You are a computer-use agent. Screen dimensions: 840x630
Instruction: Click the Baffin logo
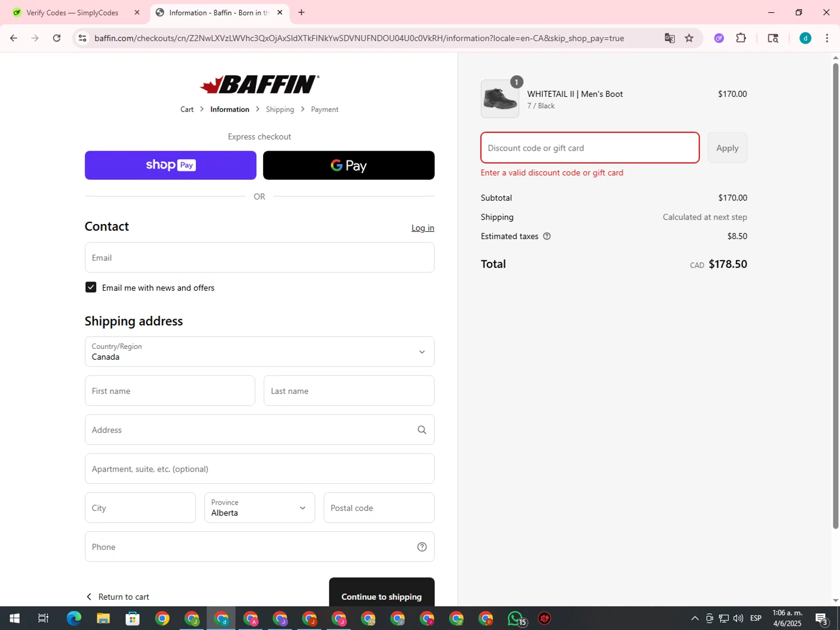(x=259, y=85)
